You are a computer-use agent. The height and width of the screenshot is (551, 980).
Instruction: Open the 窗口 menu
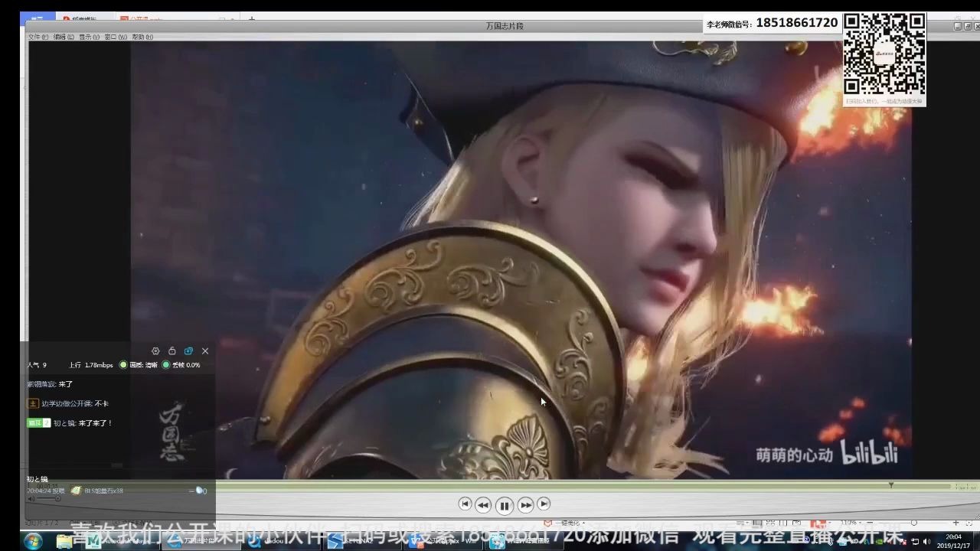[x=116, y=37]
